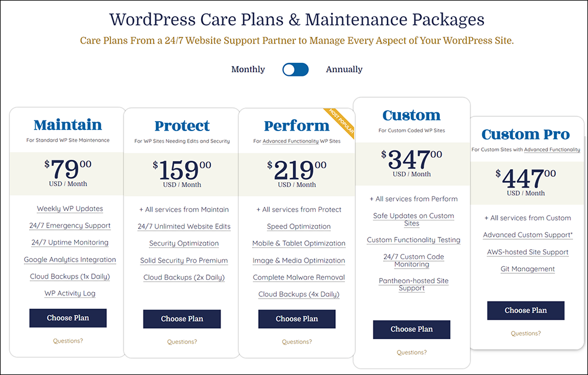The height and width of the screenshot is (375, 588).
Task: Click Choose Plan under the Protect package
Action: click(x=182, y=320)
